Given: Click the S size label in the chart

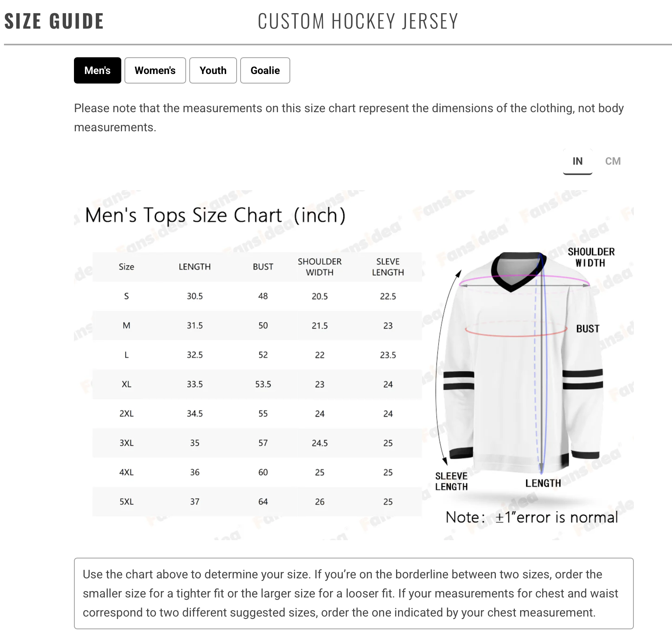Looking at the screenshot, I should (126, 296).
